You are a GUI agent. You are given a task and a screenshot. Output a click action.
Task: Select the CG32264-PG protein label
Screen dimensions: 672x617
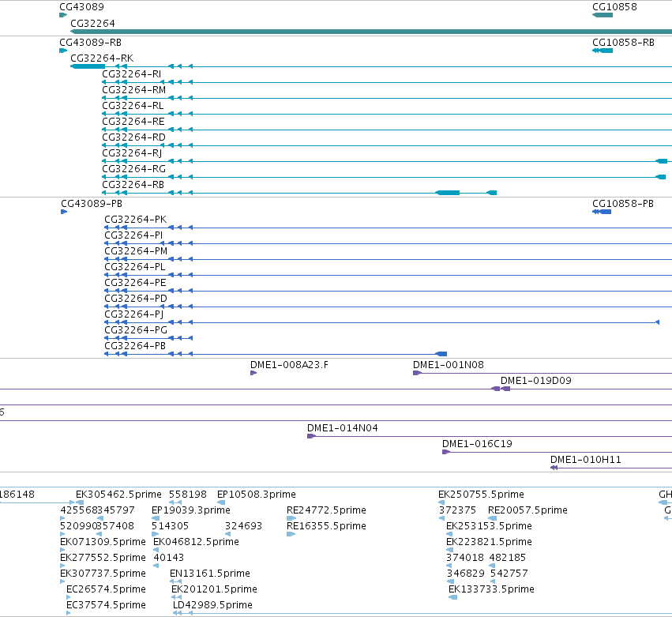(136, 330)
